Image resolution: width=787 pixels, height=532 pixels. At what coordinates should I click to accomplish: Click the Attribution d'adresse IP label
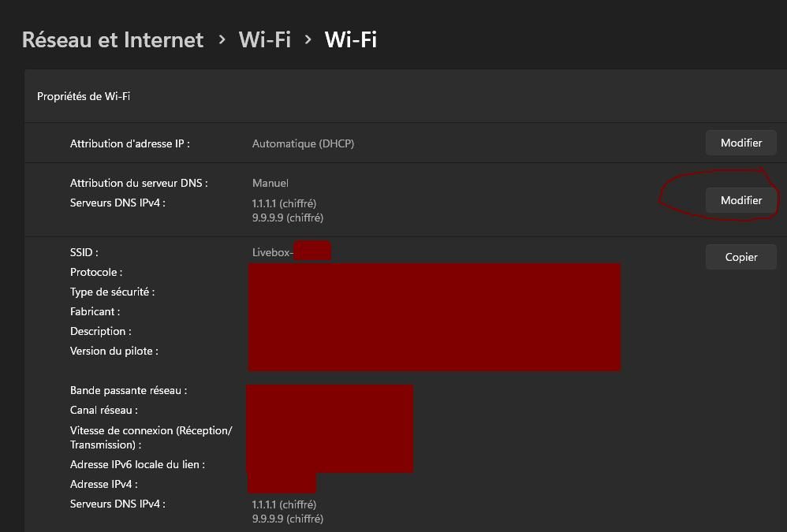(130, 143)
